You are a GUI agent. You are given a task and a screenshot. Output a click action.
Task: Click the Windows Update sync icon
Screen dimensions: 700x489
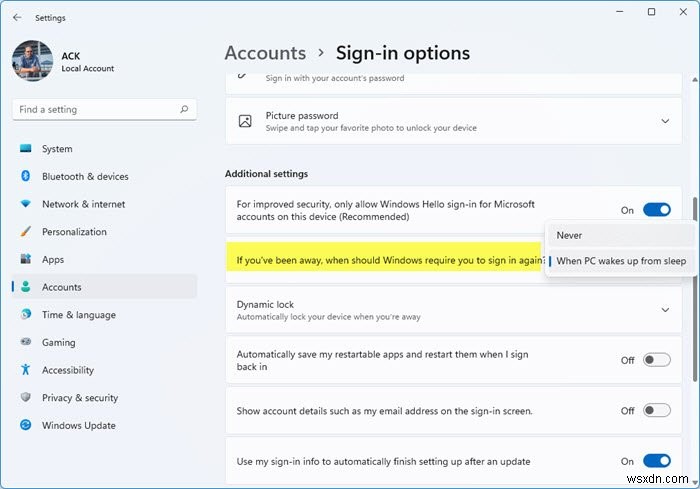(25, 425)
